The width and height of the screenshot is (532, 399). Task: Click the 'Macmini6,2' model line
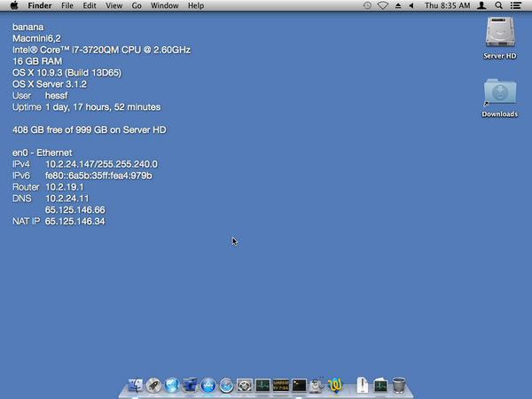click(36, 38)
